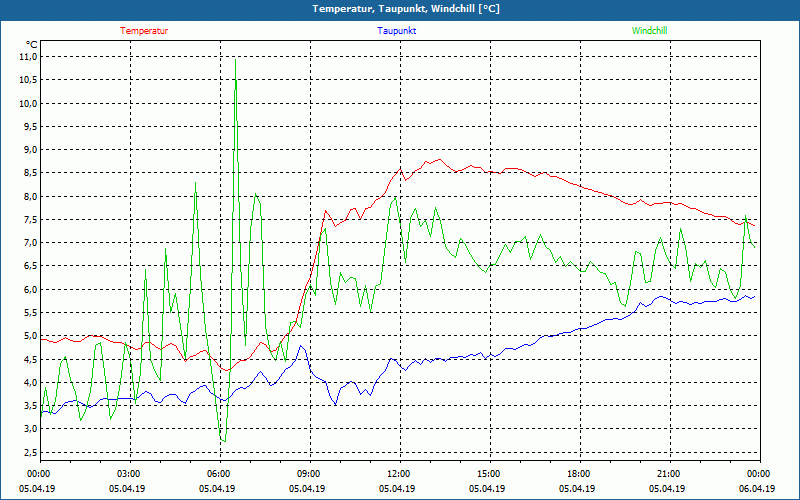Click the 7,5 y-axis value
800x500 pixels.
31,219
